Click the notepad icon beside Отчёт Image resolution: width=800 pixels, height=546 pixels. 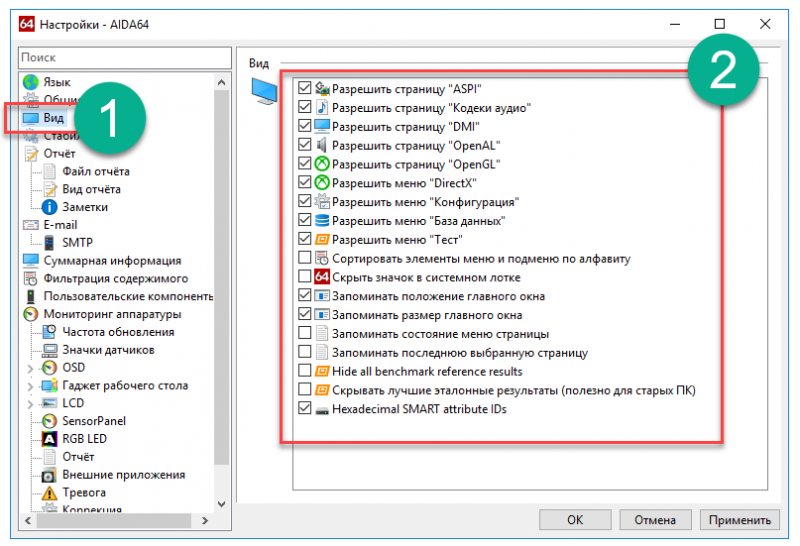click(31, 154)
